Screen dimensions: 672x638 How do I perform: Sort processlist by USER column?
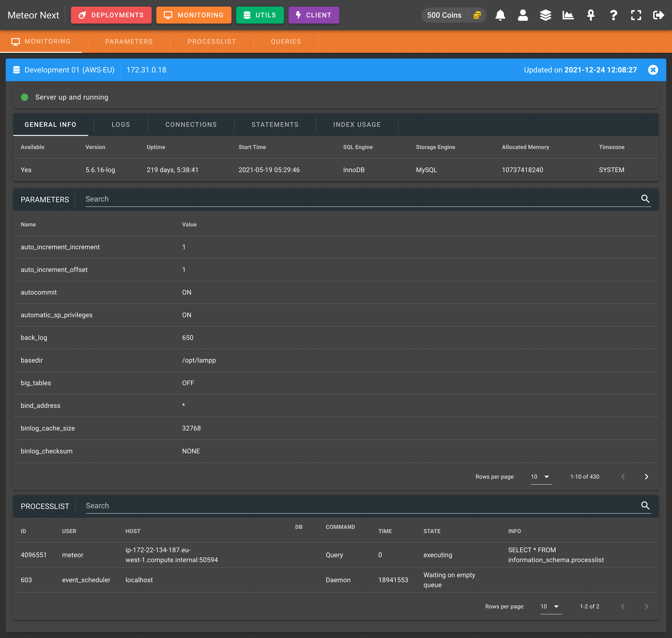(69, 531)
